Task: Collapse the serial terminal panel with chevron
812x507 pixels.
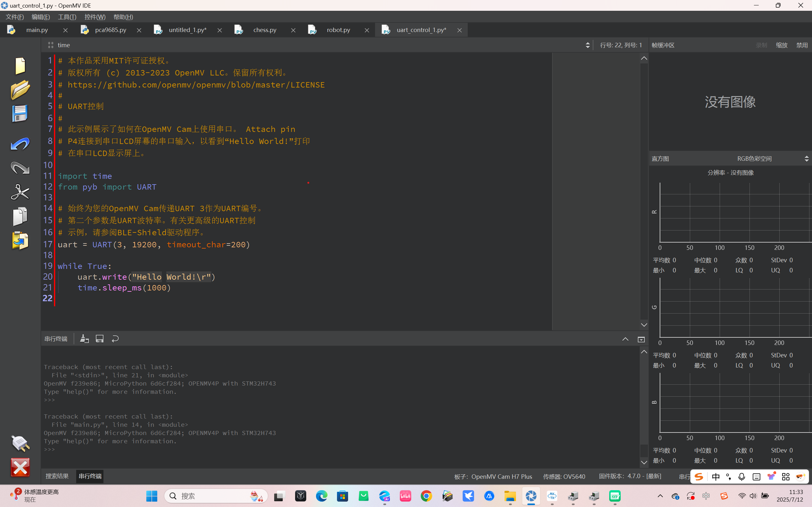Action: tap(625, 339)
